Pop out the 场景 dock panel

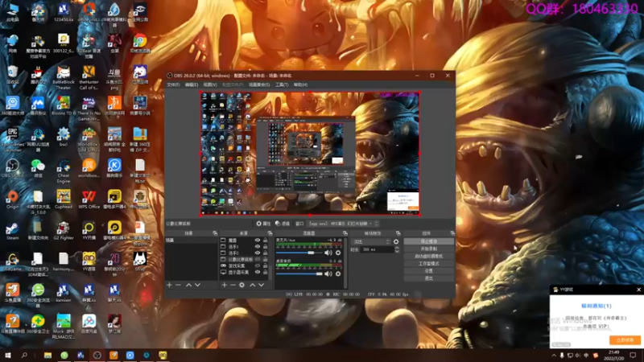(x=215, y=233)
